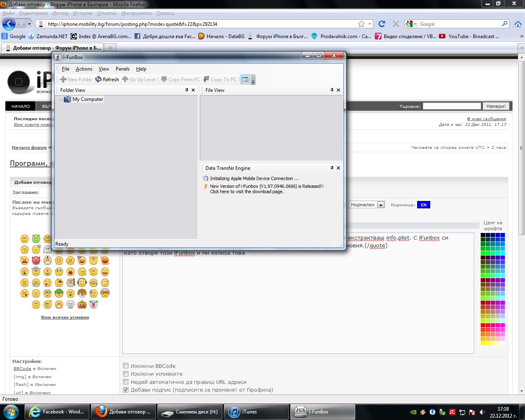Pin the Folder View panel

click(187, 90)
